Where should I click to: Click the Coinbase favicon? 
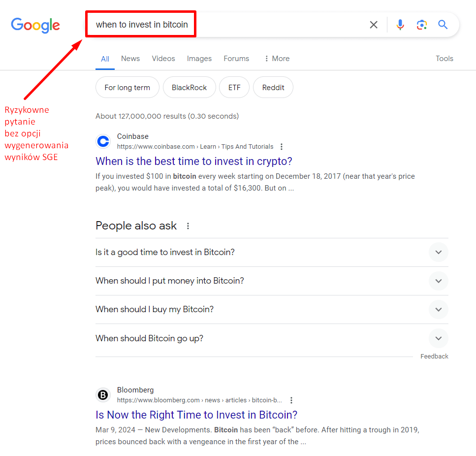103,142
